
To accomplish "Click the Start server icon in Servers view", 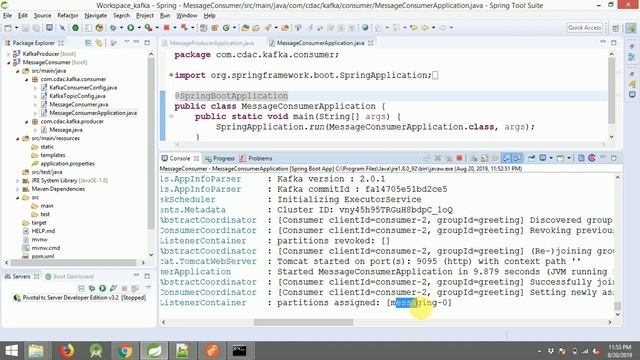I will [x=102, y=288].
